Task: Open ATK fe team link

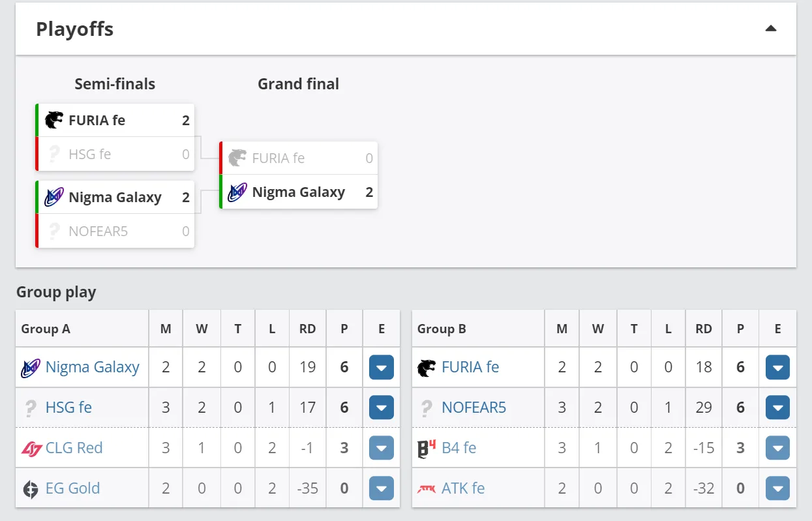Action: pyautogui.click(x=463, y=488)
